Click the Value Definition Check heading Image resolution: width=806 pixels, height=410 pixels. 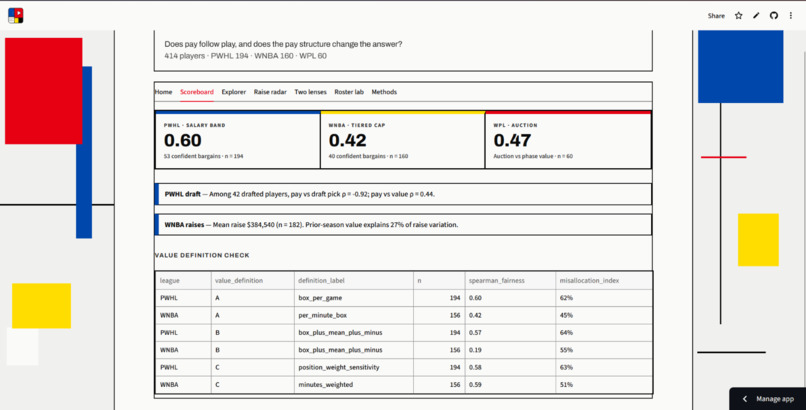click(202, 255)
